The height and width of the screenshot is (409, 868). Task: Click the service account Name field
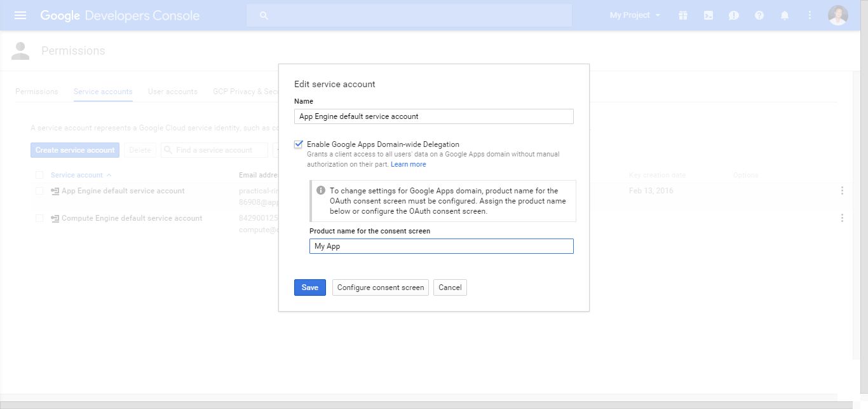click(x=434, y=116)
